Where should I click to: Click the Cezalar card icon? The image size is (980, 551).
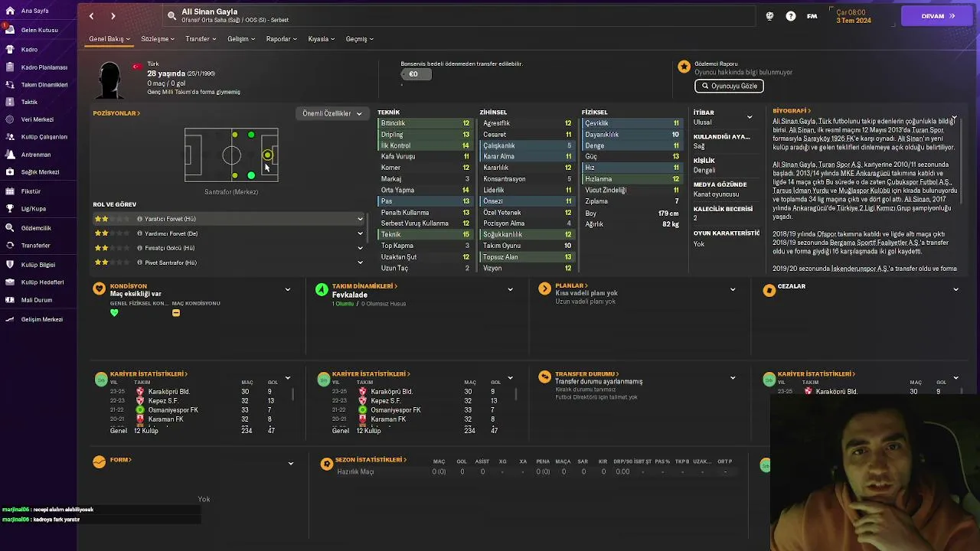pyautogui.click(x=769, y=289)
